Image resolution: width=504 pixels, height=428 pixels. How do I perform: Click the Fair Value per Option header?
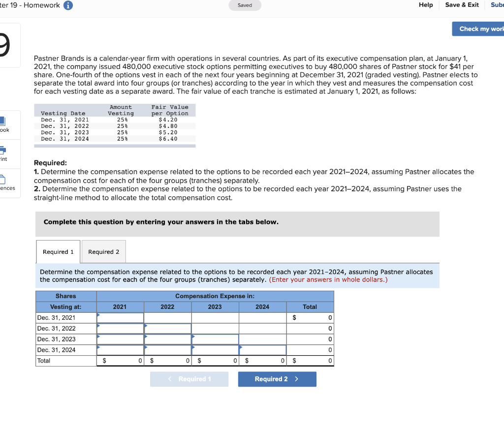[x=170, y=110]
